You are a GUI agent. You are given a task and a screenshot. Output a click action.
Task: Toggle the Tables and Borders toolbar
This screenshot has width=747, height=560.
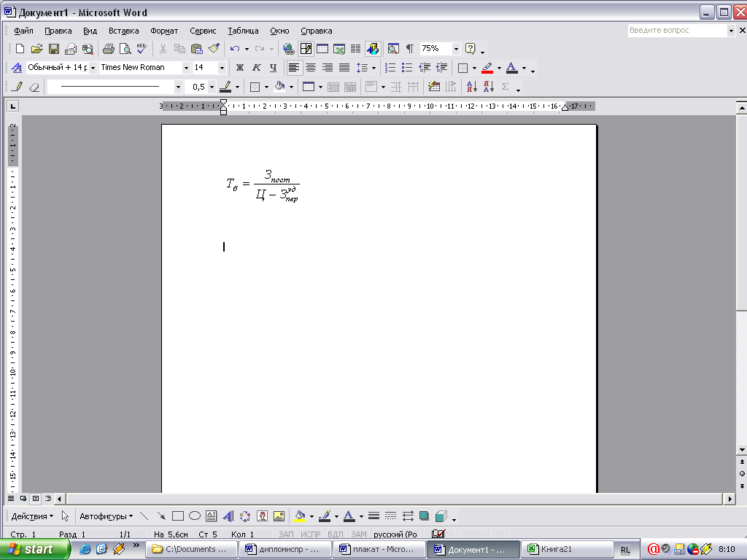[306, 49]
